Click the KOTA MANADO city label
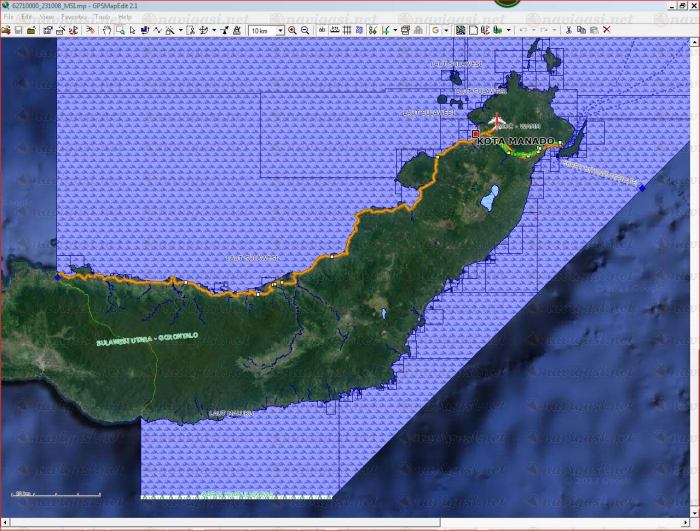This screenshot has height=531, width=700. 515,141
